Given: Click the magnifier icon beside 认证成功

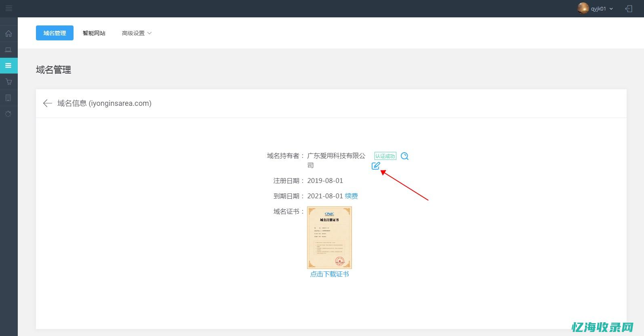Looking at the screenshot, I should pos(404,156).
